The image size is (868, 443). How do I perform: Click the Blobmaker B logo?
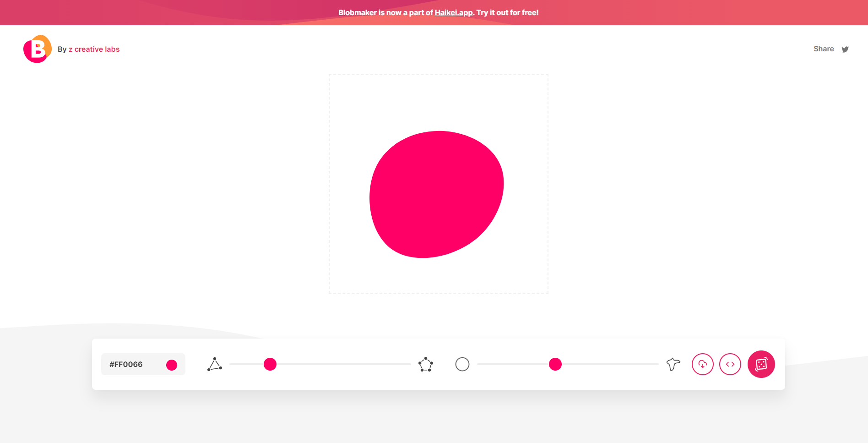(x=37, y=49)
